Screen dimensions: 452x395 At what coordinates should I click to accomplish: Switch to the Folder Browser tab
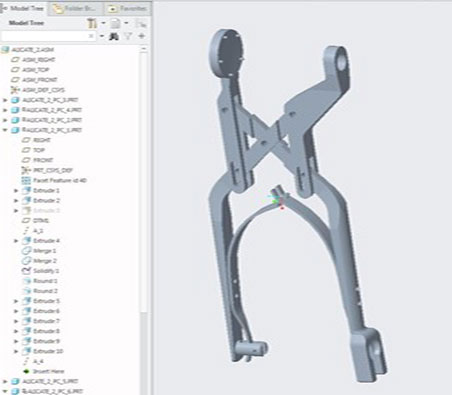click(x=76, y=9)
